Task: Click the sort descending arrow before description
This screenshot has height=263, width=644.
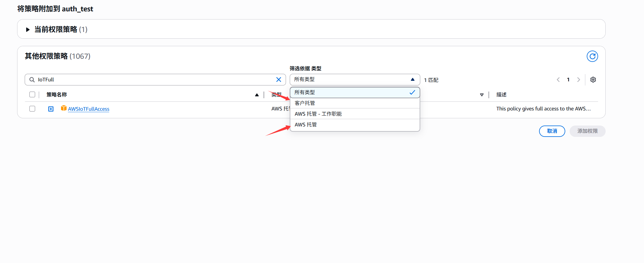Action: 482,95
